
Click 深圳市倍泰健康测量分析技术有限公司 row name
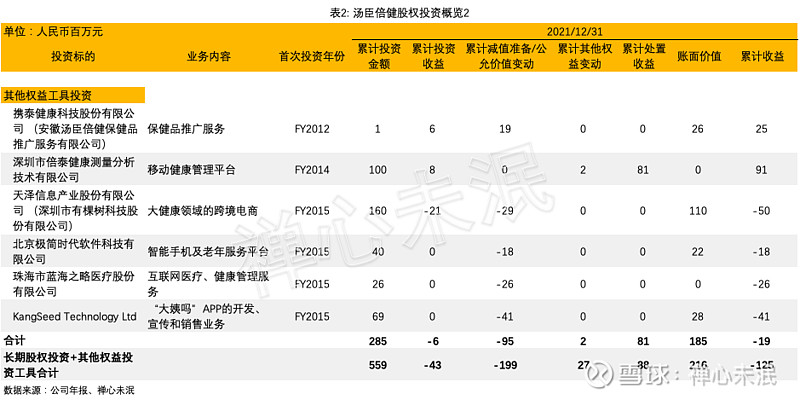pyautogui.click(x=74, y=170)
